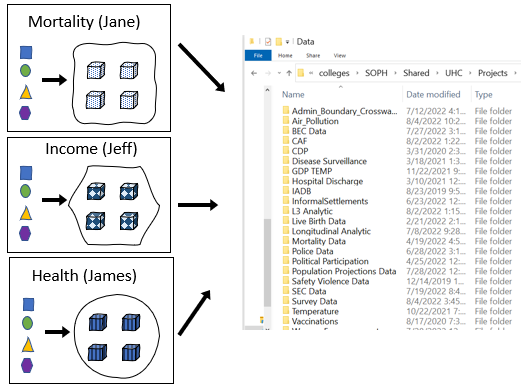Select the IADB folder icon
The image size is (529, 392).
pyautogui.click(x=286, y=191)
